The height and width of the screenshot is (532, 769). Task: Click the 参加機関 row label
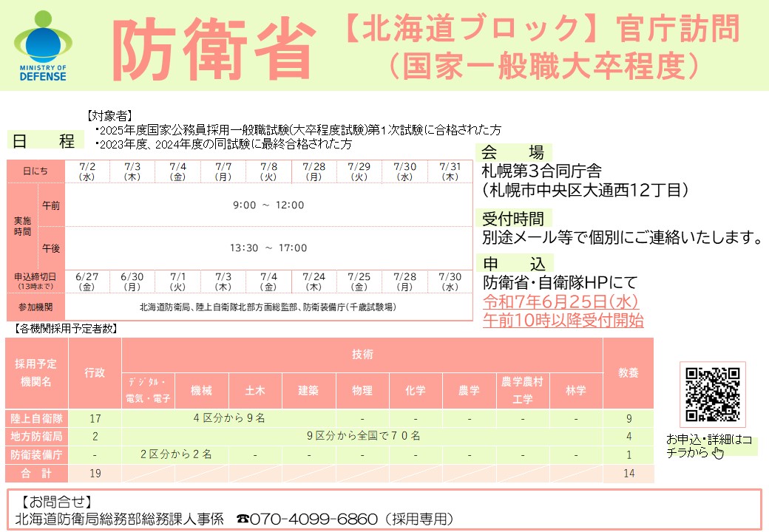(x=35, y=307)
